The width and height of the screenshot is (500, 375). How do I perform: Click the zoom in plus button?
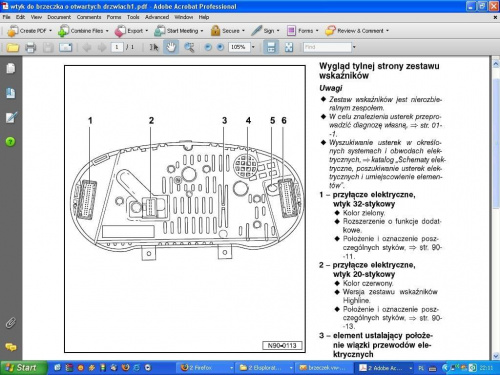tap(220, 47)
